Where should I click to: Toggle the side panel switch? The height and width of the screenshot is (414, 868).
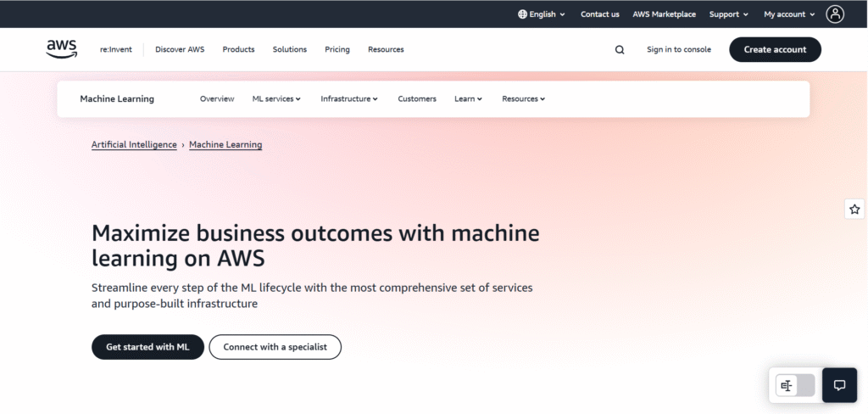794,385
